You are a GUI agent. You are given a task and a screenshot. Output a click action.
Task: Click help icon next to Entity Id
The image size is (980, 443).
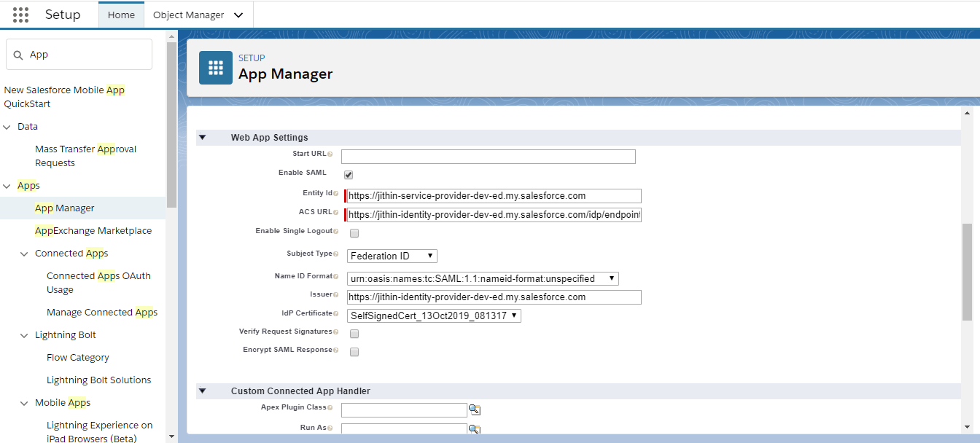(336, 194)
